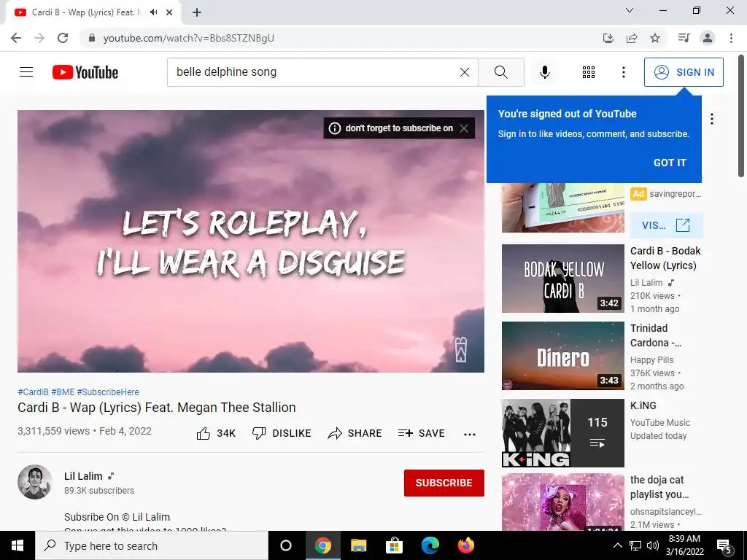Click the #BME hashtag
Viewport: 747px width, 560px height.
pos(63,392)
